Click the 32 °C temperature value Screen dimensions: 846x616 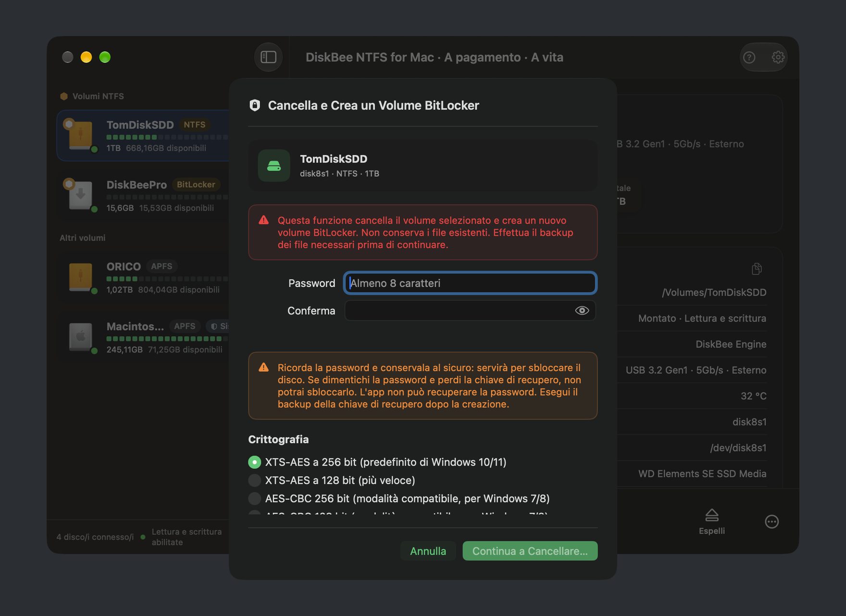[x=753, y=396]
